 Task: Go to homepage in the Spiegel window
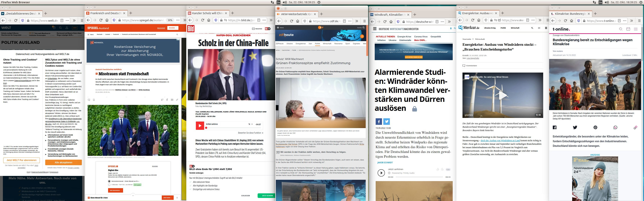[x=107, y=20]
